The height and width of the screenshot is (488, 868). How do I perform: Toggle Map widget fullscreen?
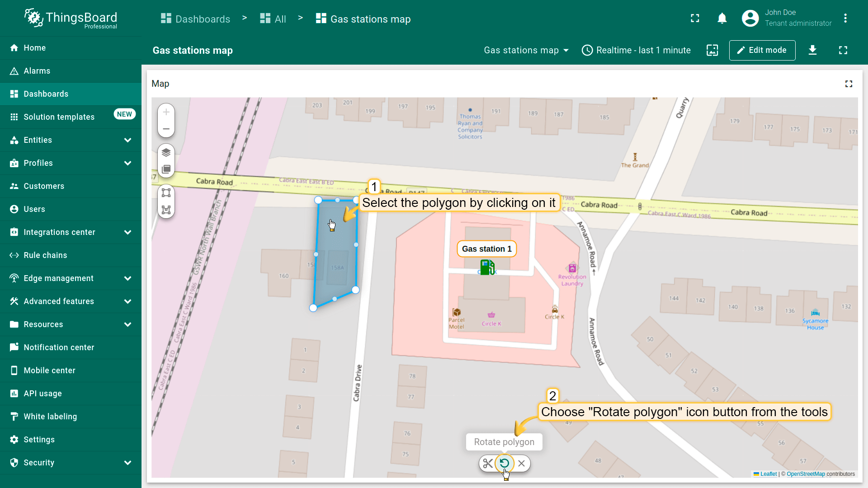[x=849, y=84]
